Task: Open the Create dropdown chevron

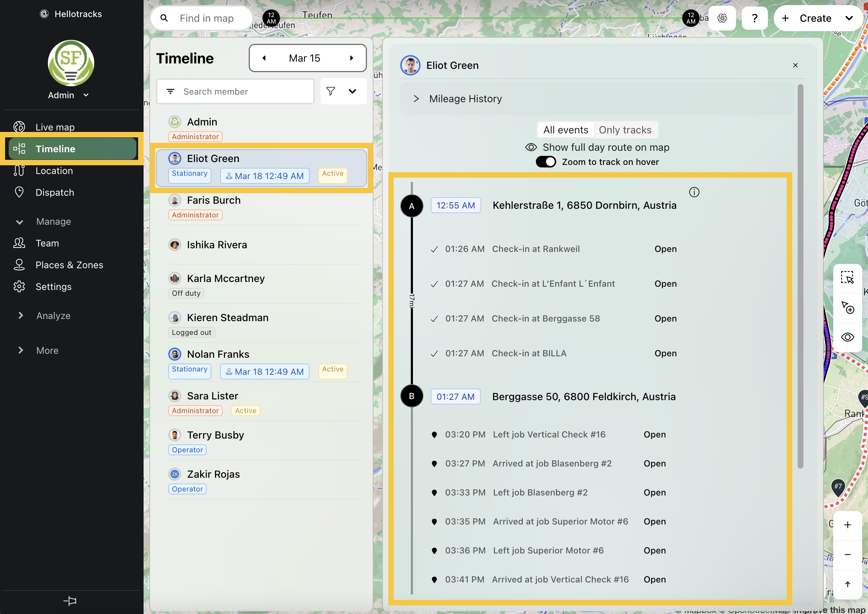Action: tap(849, 18)
